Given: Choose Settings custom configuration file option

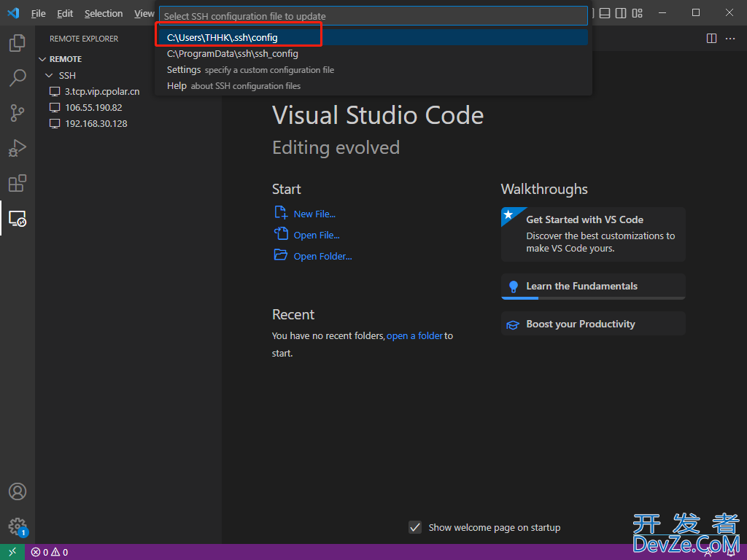Looking at the screenshot, I should [x=373, y=70].
